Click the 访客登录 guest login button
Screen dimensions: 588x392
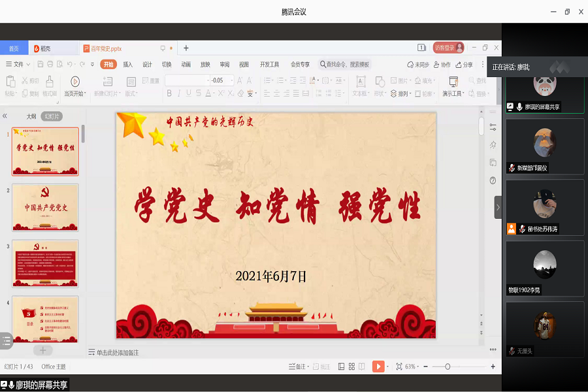448,48
